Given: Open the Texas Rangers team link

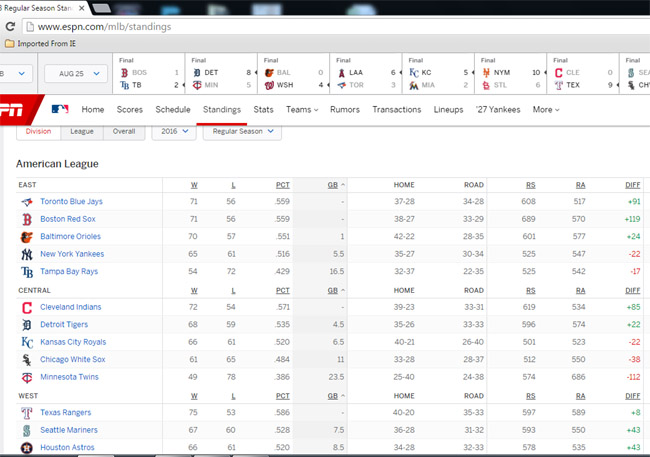Looking at the screenshot, I should 65,413.
